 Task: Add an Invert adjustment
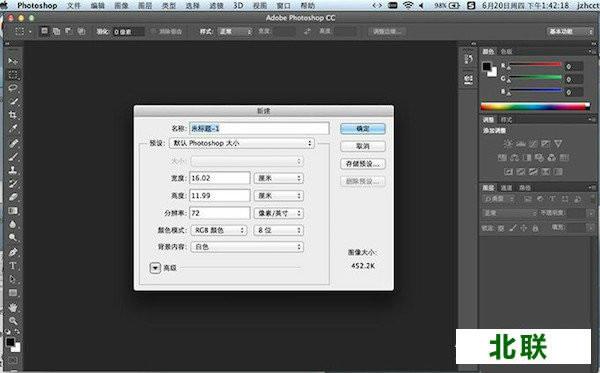(508, 171)
